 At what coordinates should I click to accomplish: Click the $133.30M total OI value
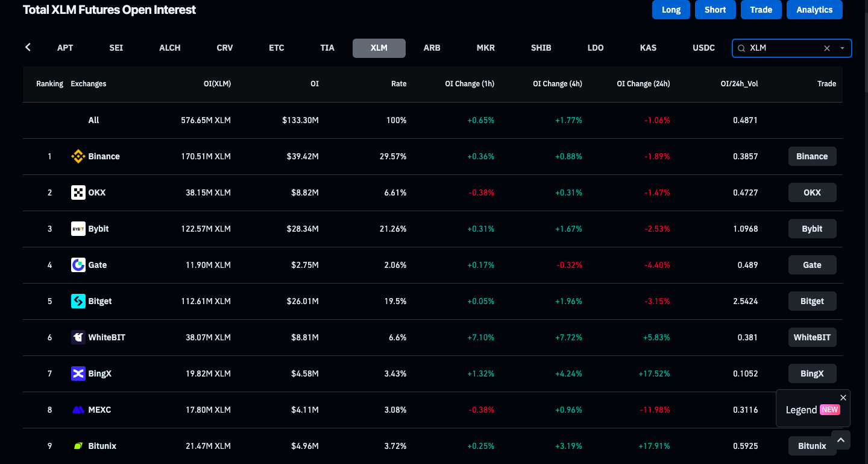(x=300, y=120)
